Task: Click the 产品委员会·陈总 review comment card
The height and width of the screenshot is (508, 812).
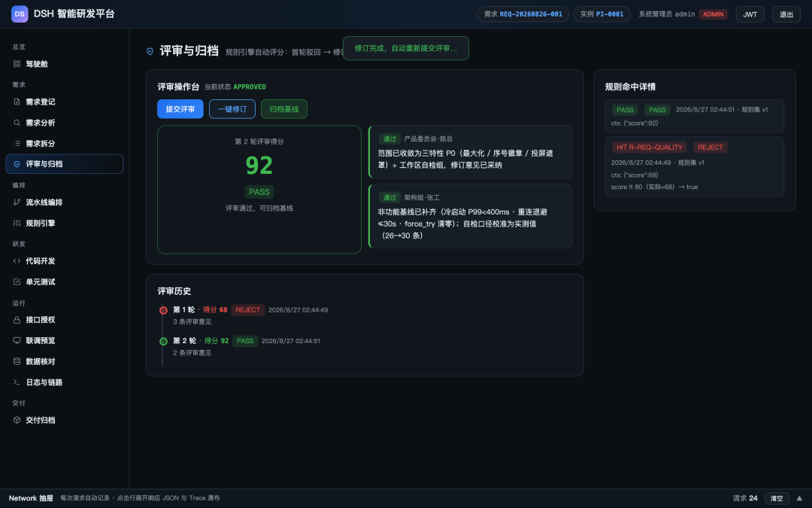Action: pos(470,152)
